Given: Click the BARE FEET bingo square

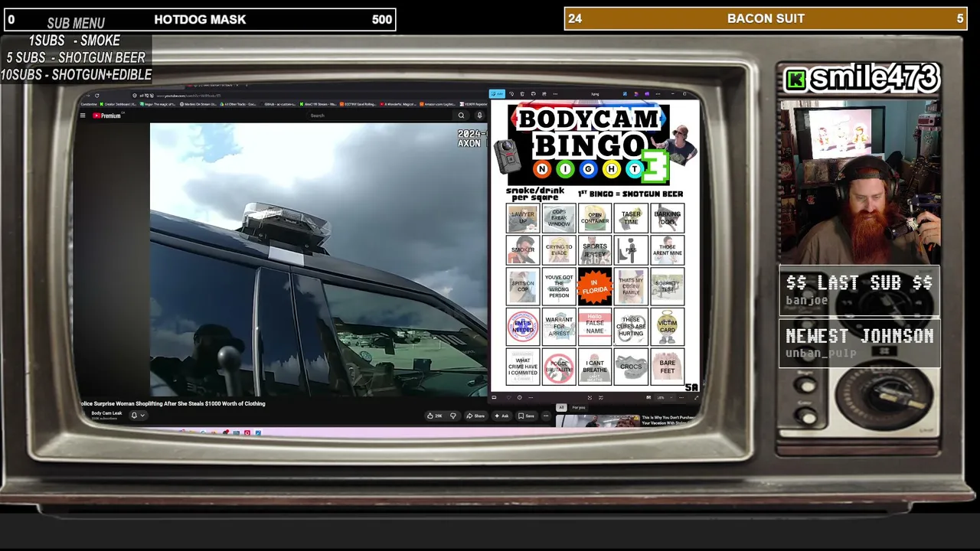Looking at the screenshot, I should [668, 367].
